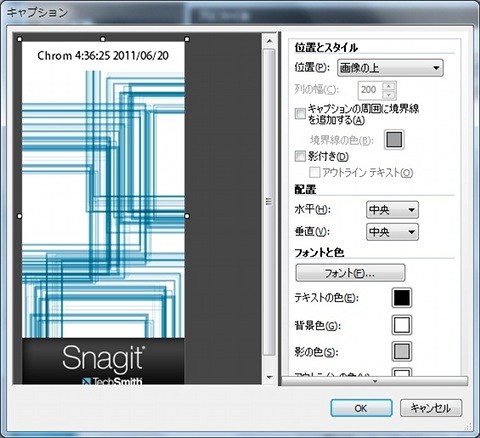Click the preview vertical scrollbar thumb
This screenshot has width=480, height=438.
pyautogui.click(x=269, y=202)
